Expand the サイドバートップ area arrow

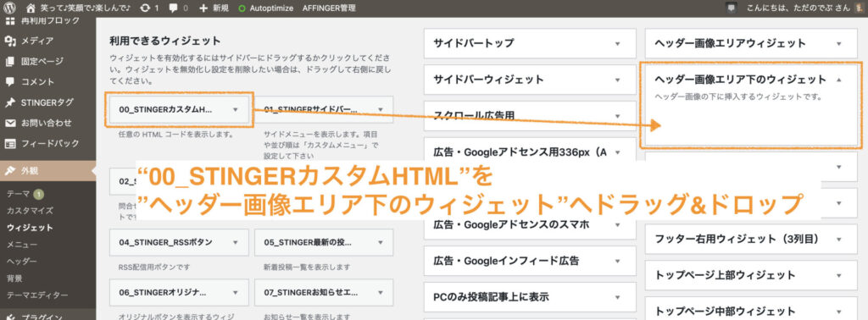pyautogui.click(x=617, y=43)
